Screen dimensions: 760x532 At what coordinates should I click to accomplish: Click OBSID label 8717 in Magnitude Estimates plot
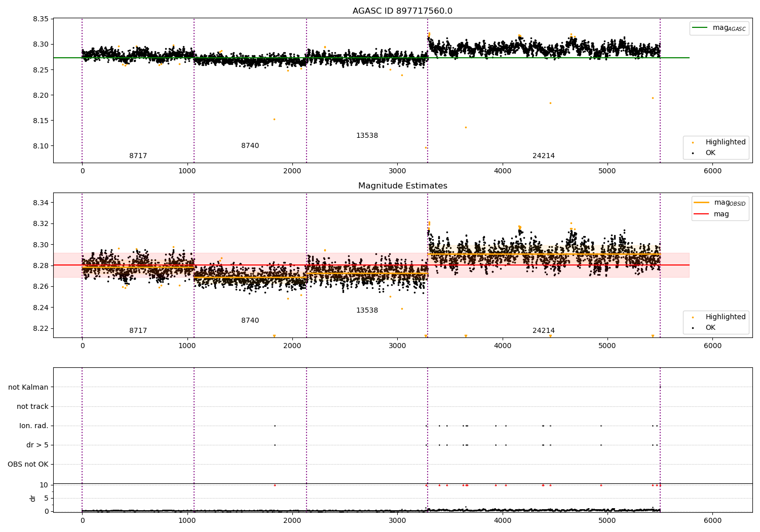[138, 331]
